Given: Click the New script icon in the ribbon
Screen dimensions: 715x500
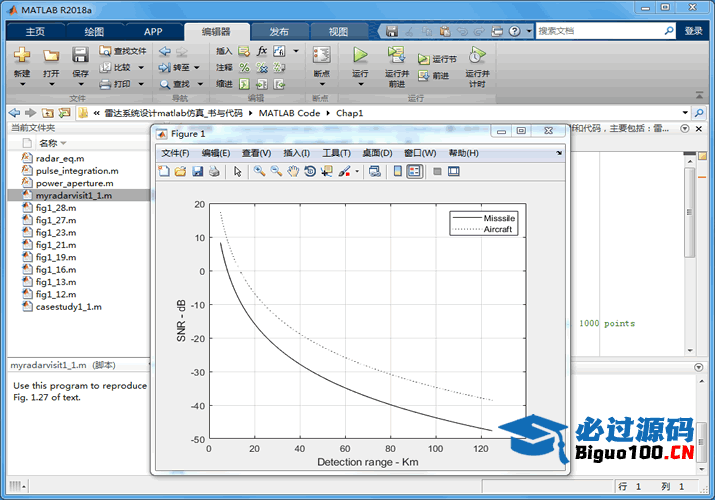Looking at the screenshot, I should tap(22, 55).
